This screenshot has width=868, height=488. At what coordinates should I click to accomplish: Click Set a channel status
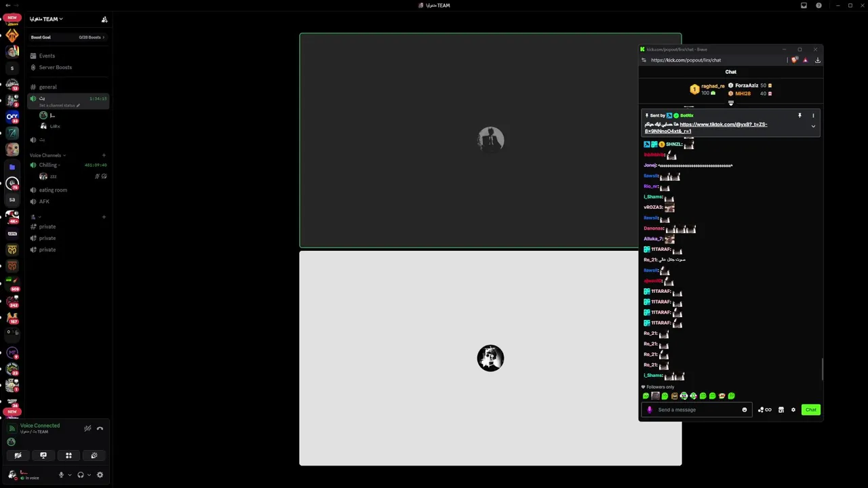(x=60, y=105)
